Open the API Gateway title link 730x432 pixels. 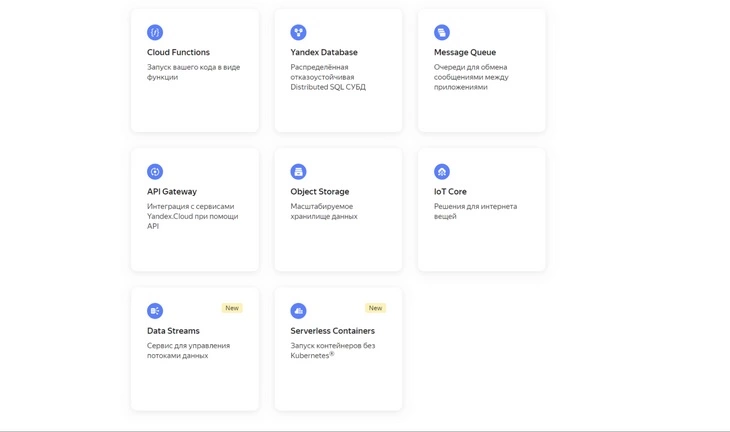pyautogui.click(x=172, y=191)
